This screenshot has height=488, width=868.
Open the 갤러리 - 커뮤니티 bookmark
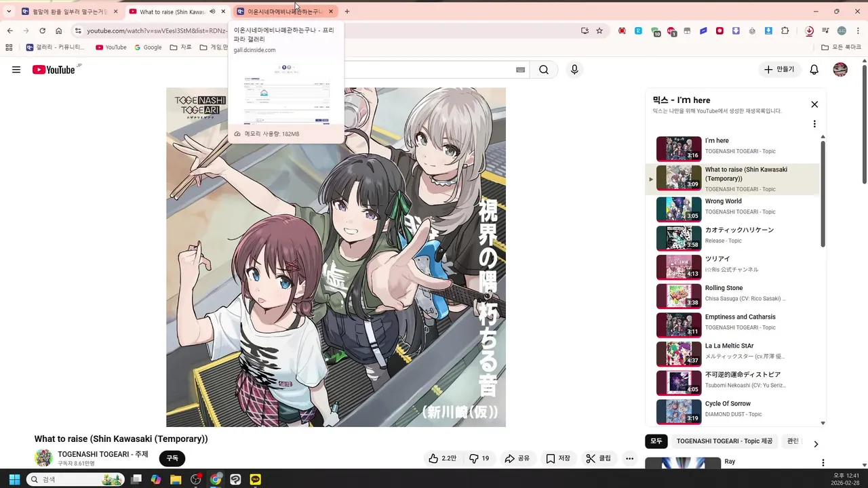(x=56, y=47)
